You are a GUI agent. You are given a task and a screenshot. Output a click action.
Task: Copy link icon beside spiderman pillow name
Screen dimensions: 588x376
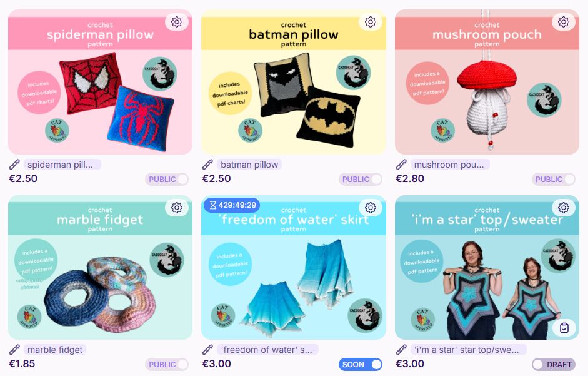(x=14, y=165)
